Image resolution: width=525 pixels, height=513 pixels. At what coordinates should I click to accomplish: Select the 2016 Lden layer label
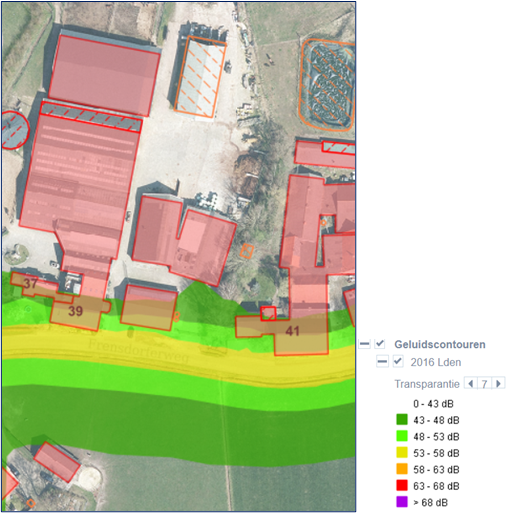436,362
